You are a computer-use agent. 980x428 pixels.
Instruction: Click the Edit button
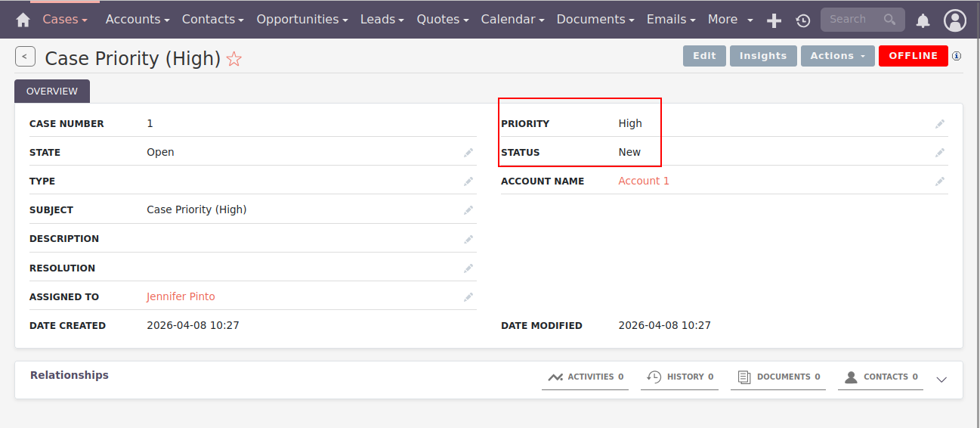coord(704,56)
